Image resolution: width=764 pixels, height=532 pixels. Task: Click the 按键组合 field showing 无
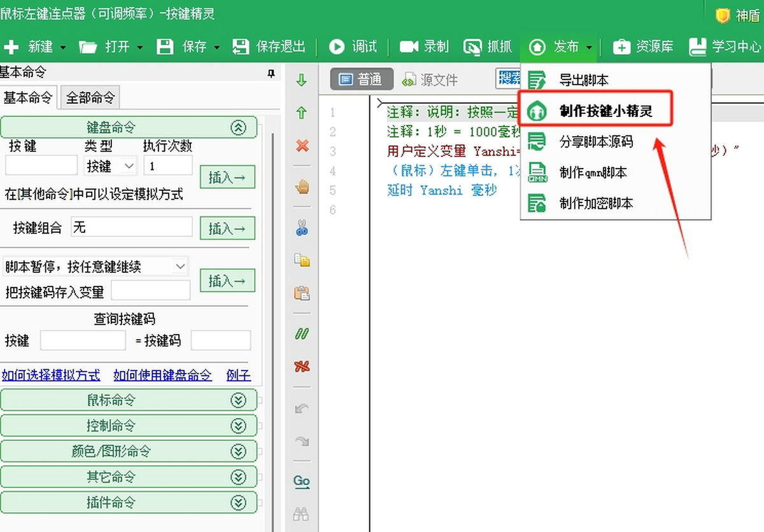coord(131,227)
